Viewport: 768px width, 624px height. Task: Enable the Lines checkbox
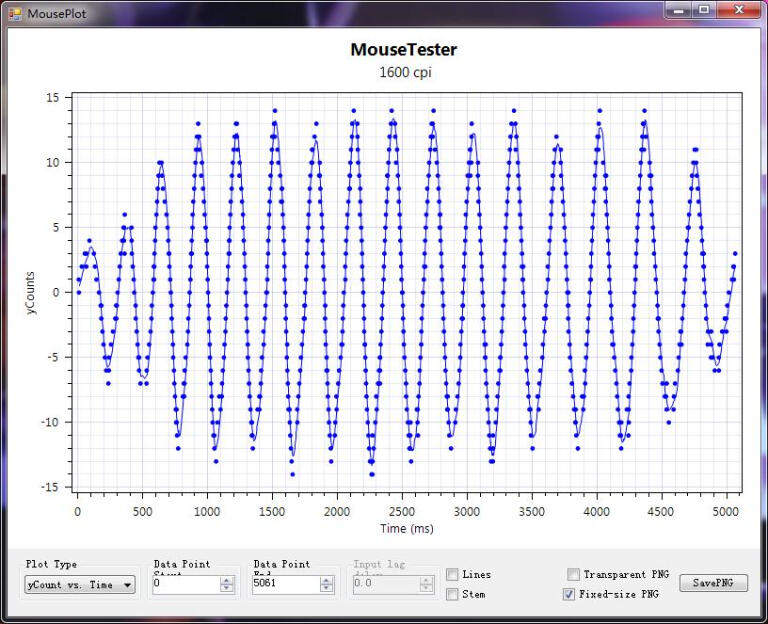[453, 574]
